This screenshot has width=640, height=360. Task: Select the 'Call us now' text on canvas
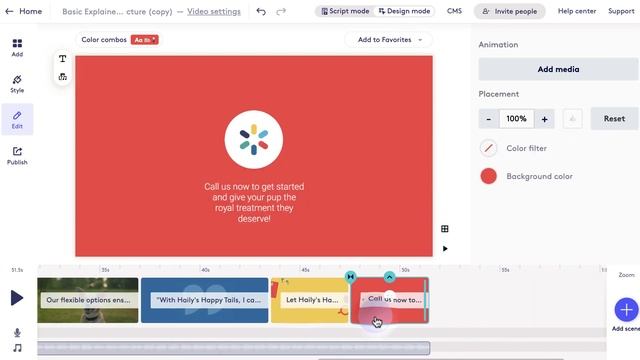point(254,202)
